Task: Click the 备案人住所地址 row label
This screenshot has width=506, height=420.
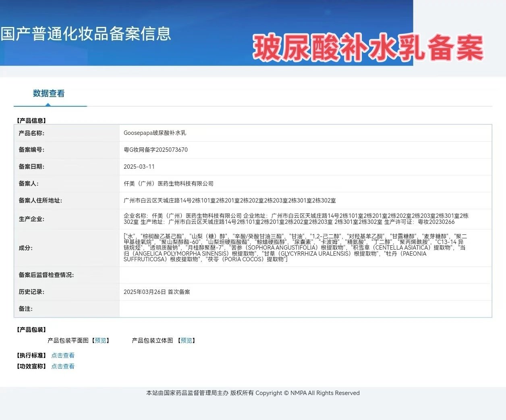Action: click(x=40, y=201)
